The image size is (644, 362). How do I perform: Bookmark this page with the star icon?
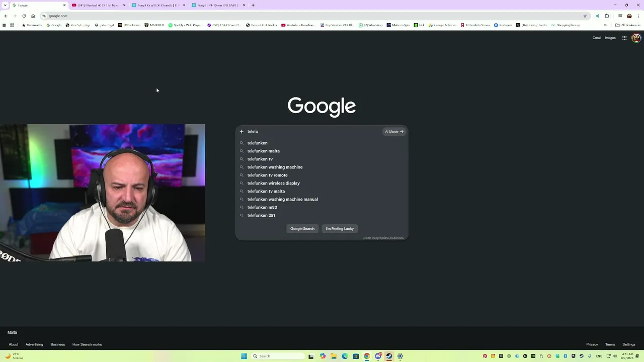point(585,16)
